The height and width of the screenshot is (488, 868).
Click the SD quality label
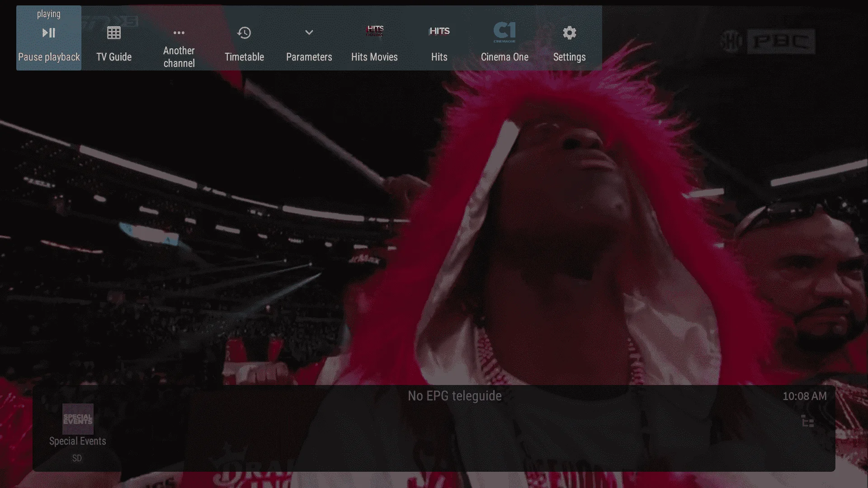[x=77, y=458]
